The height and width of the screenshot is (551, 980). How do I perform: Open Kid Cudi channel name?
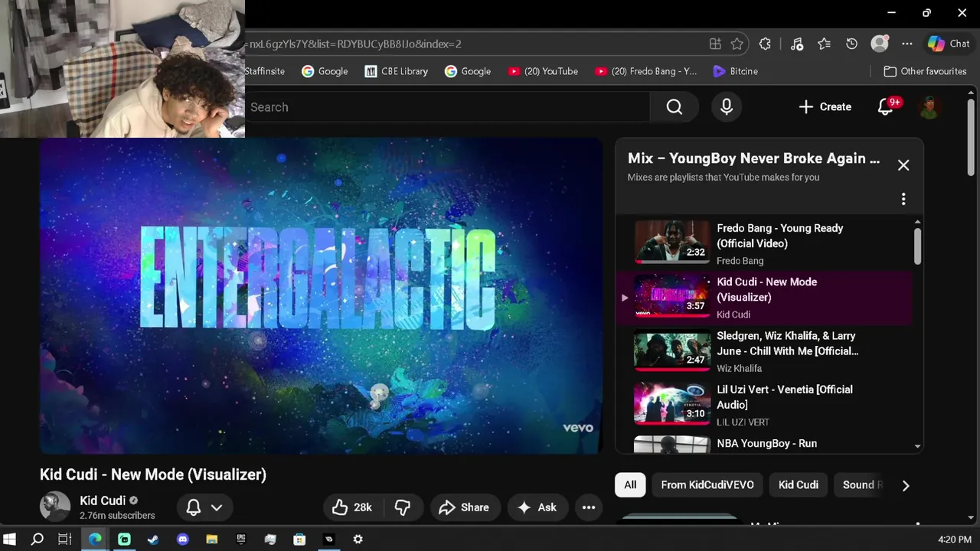click(103, 500)
